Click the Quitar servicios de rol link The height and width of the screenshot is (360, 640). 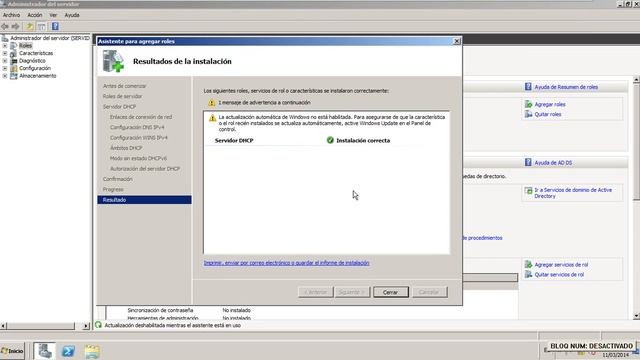[x=559, y=275]
